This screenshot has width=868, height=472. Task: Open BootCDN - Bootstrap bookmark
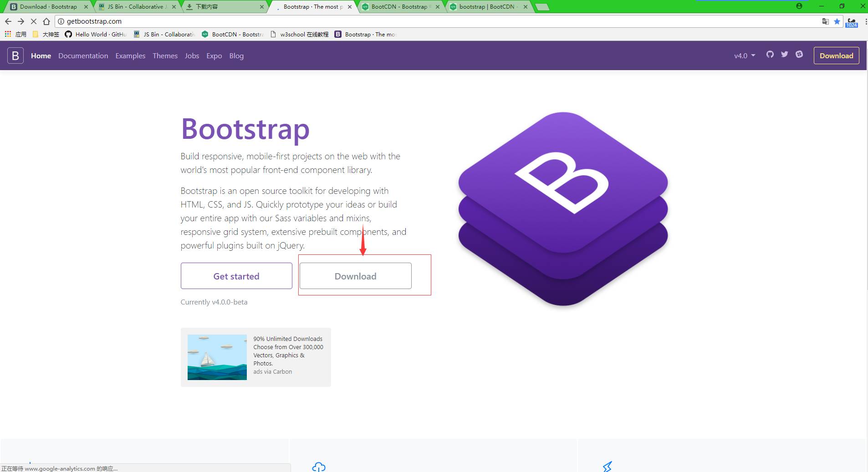coord(233,34)
